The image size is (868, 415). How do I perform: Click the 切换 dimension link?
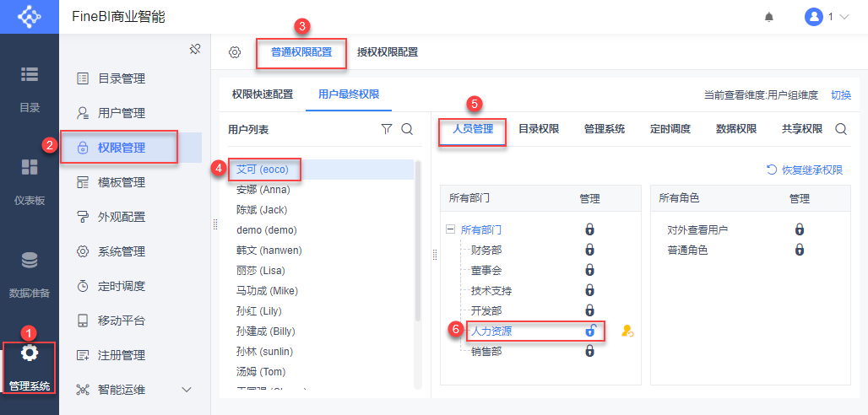[841, 94]
